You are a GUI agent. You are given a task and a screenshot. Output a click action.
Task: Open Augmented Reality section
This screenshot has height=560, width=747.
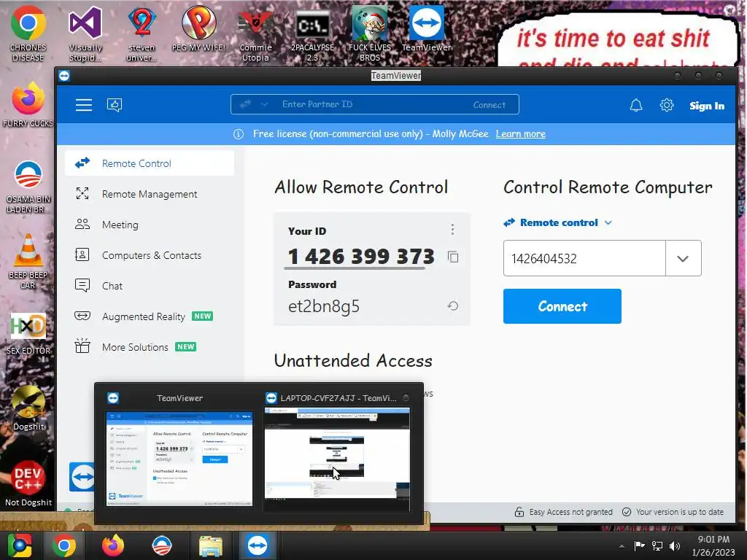click(x=150, y=316)
